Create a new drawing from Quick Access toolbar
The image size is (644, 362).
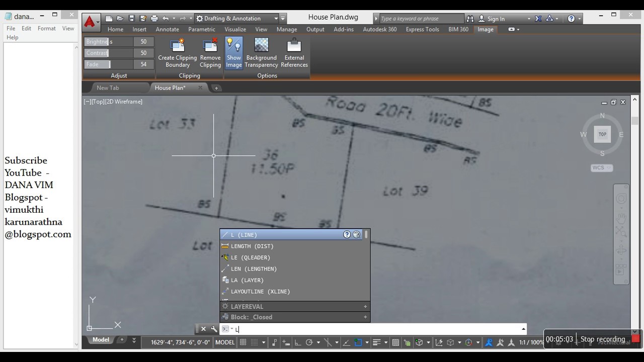coord(109,19)
